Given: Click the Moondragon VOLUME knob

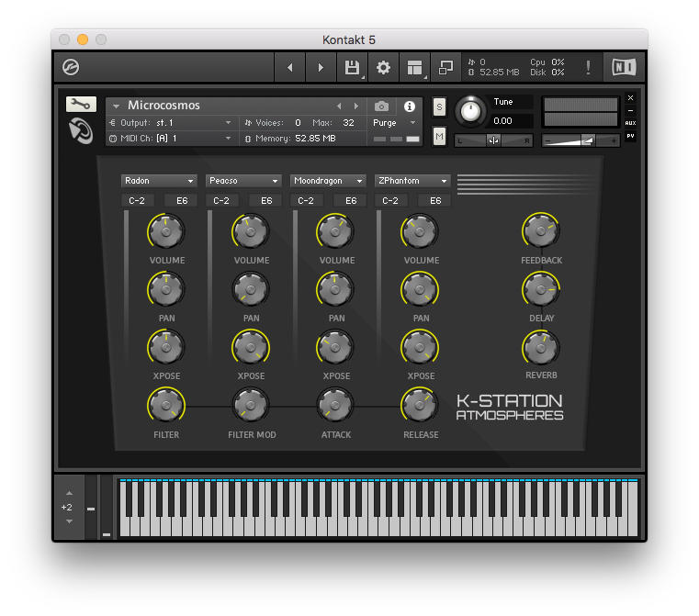Looking at the screenshot, I should coord(334,231).
